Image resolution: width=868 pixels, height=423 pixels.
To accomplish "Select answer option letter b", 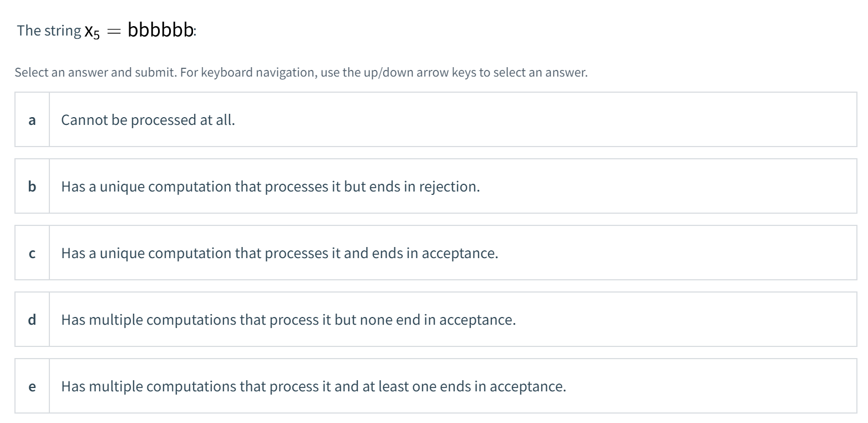I will point(32,187).
